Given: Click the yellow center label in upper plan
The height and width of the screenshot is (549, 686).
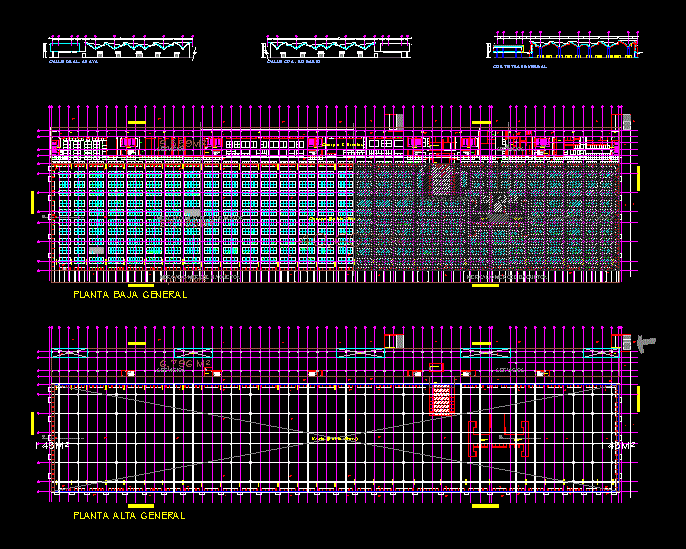Looking at the screenshot, I should 334,438.
